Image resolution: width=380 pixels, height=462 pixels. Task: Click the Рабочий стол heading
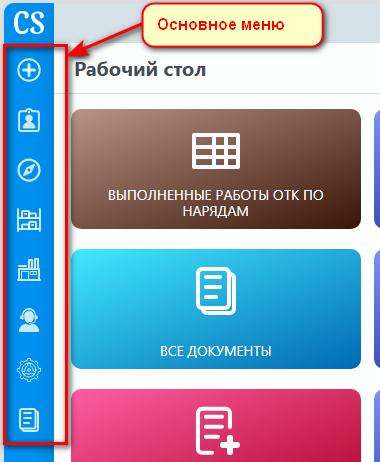point(140,70)
